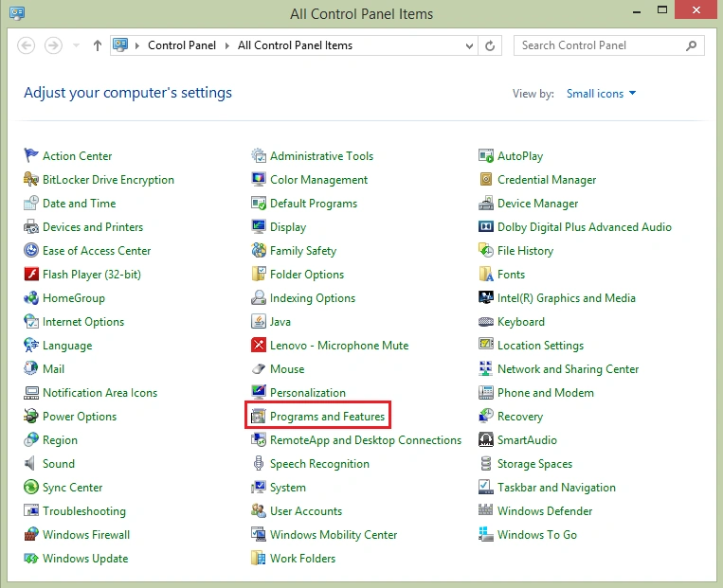Open the Flash Player (32-bit) icon
This screenshot has width=723, height=588.
31,275
